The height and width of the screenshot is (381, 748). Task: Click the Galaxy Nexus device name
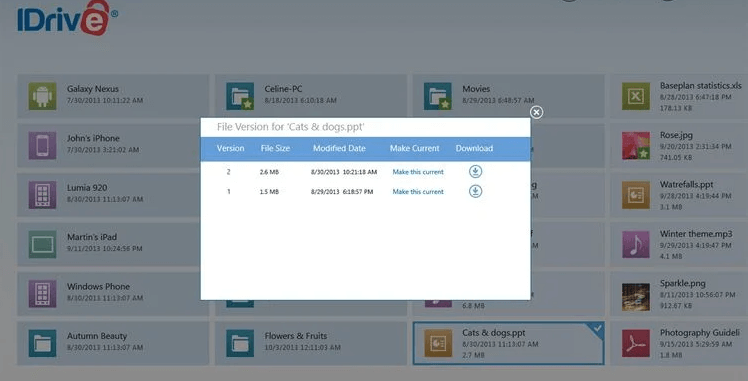point(93,89)
